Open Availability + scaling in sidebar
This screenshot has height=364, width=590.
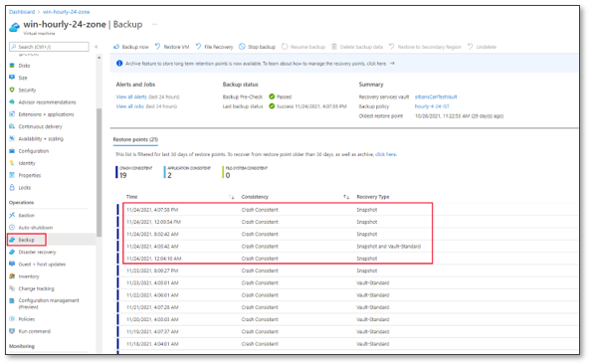(41, 139)
